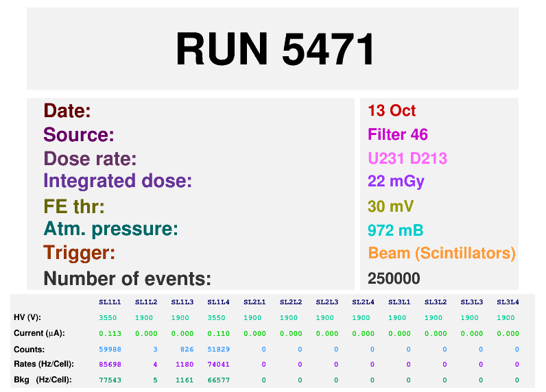Click the Rates (Hz/Cell) row label
Viewport: 546px width, 392px height.
coord(44,364)
